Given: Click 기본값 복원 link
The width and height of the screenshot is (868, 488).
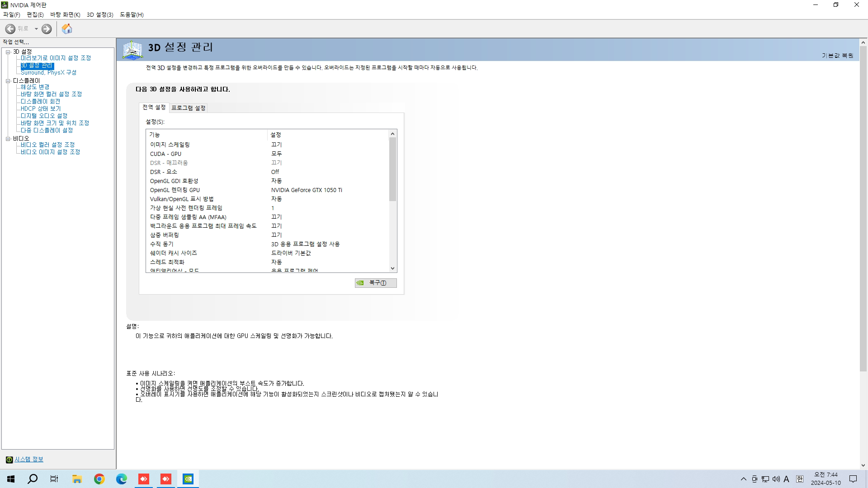Looking at the screenshot, I should point(837,56).
